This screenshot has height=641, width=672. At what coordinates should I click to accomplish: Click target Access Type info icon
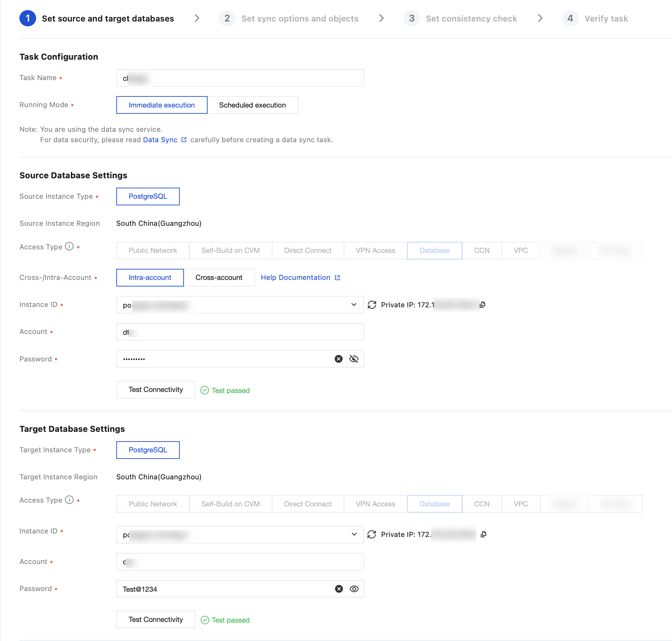pos(69,500)
